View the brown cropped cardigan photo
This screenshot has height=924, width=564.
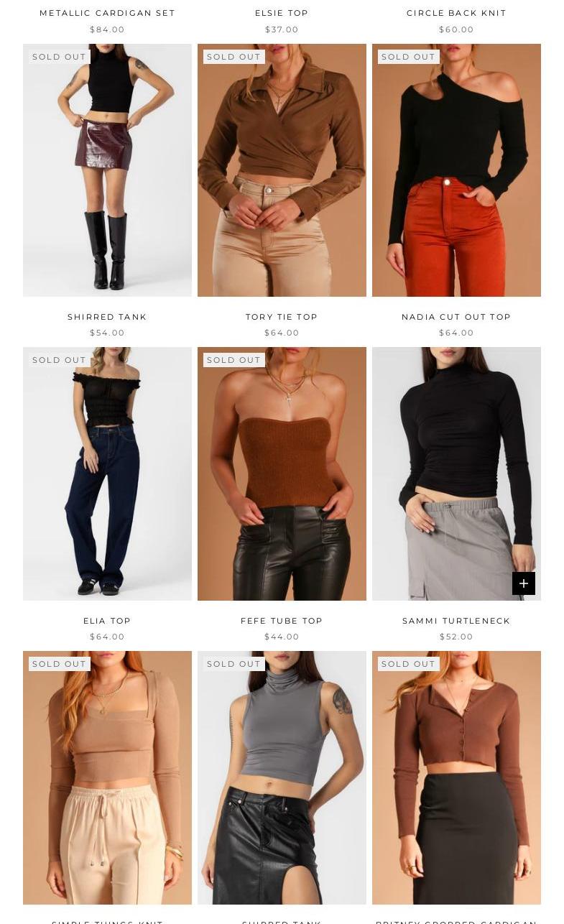(x=456, y=778)
